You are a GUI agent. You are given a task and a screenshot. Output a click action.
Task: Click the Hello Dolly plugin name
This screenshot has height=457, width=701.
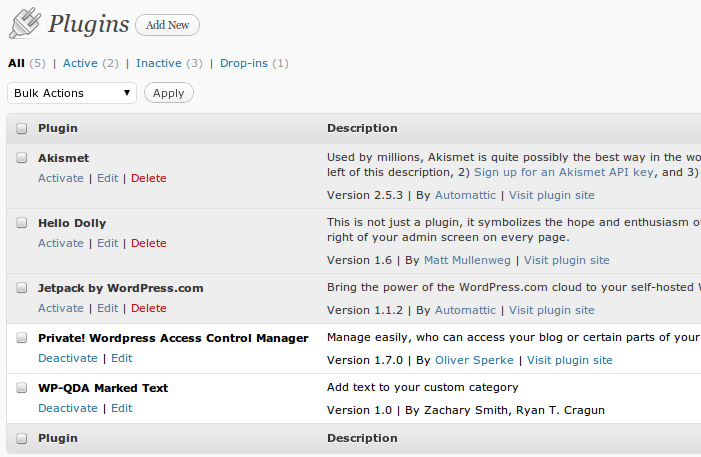(x=72, y=223)
